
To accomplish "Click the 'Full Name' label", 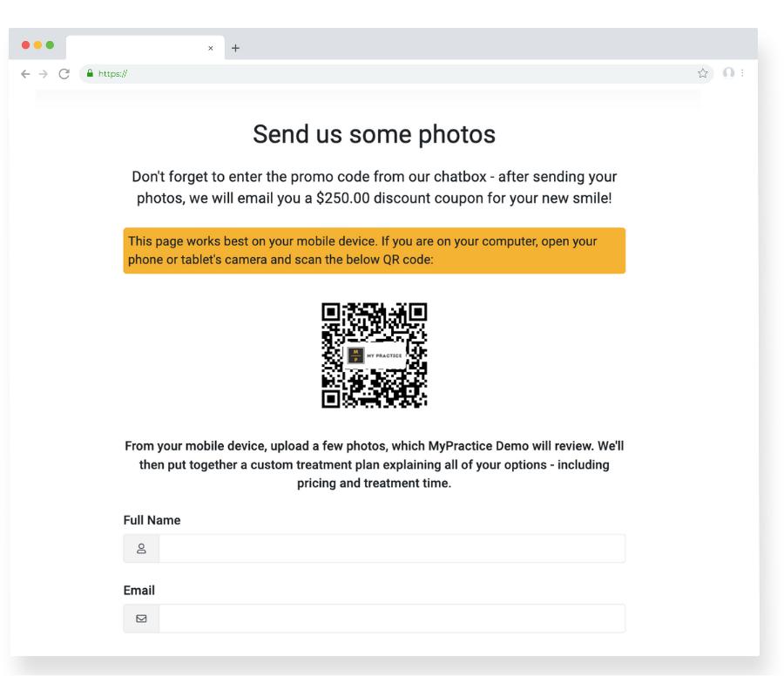I will pyautogui.click(x=152, y=520).
